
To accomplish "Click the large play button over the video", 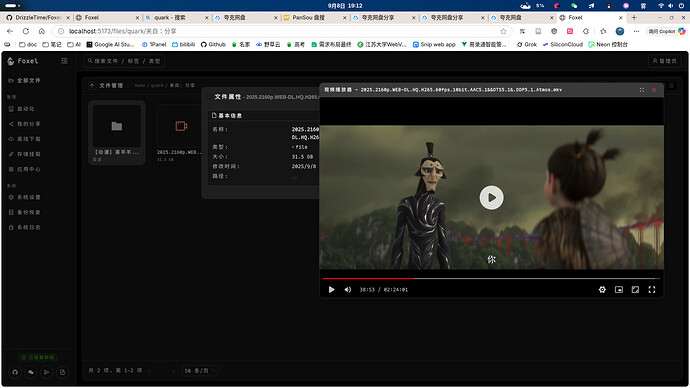I will click(x=491, y=198).
